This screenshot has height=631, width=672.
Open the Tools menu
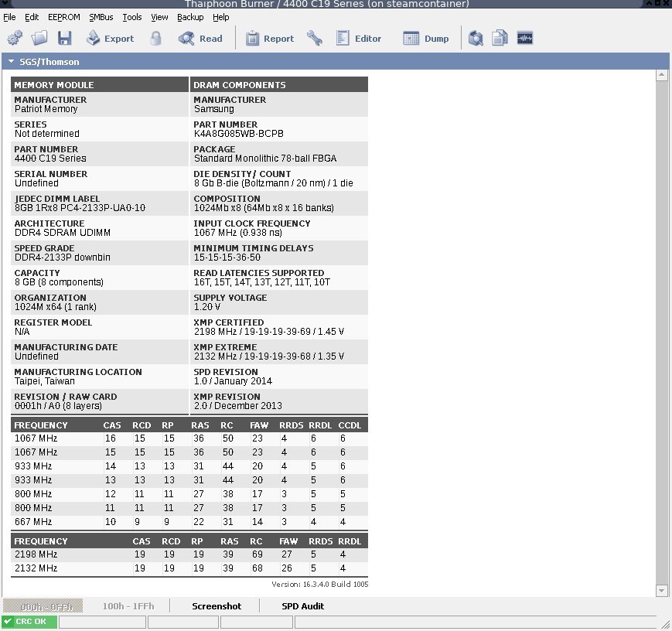(x=132, y=17)
